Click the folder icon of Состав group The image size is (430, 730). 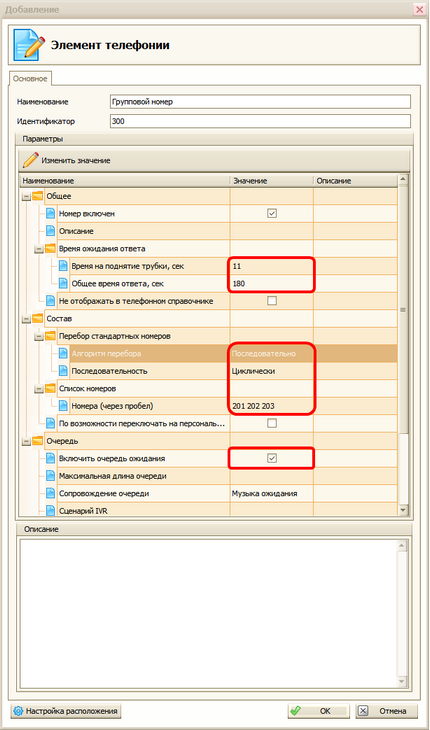(37, 318)
